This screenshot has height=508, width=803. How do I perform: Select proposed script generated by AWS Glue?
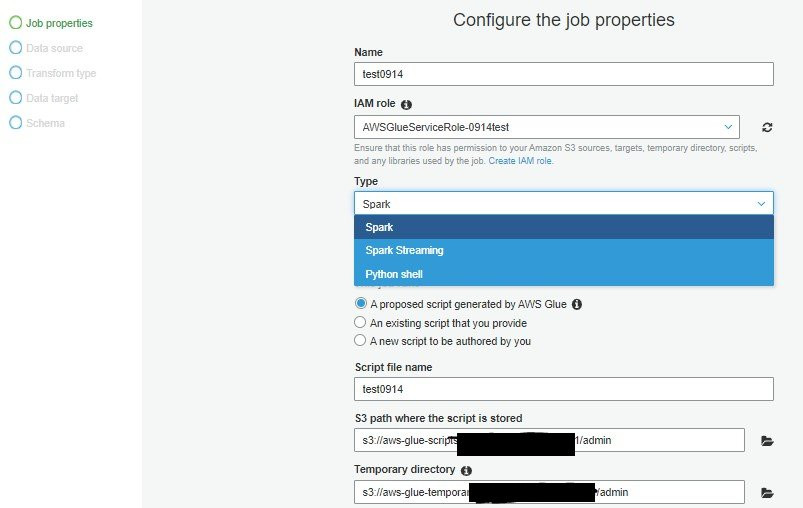(361, 303)
